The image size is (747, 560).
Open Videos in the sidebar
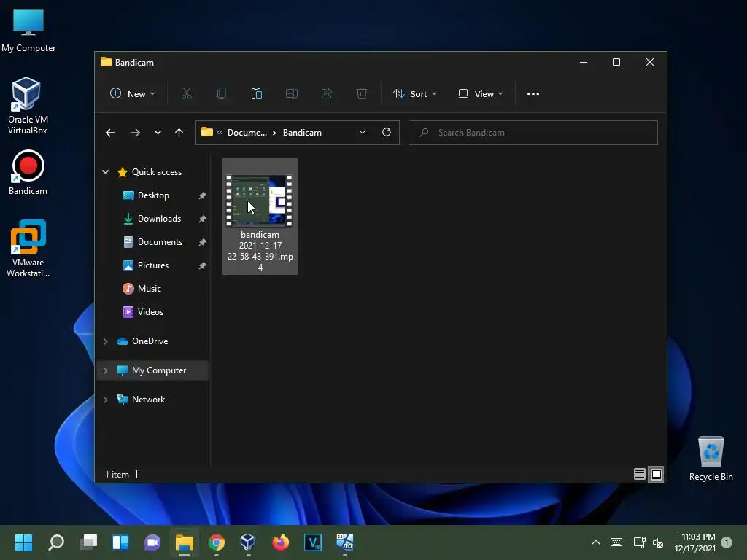150,312
